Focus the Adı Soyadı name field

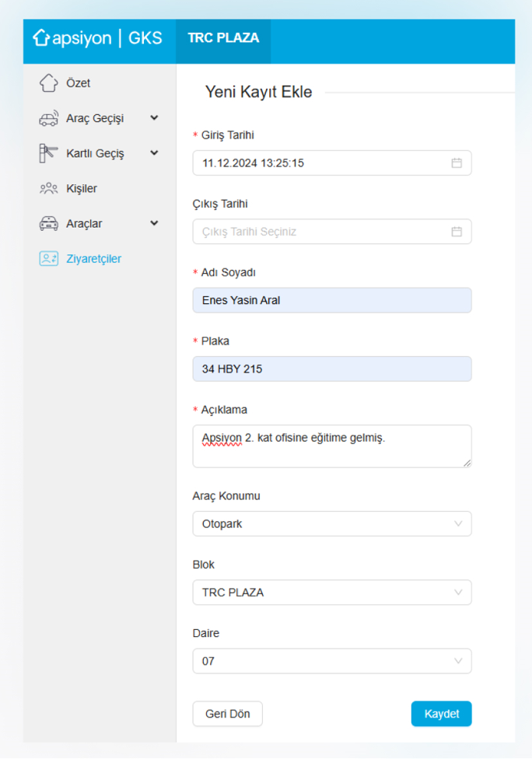tap(332, 300)
